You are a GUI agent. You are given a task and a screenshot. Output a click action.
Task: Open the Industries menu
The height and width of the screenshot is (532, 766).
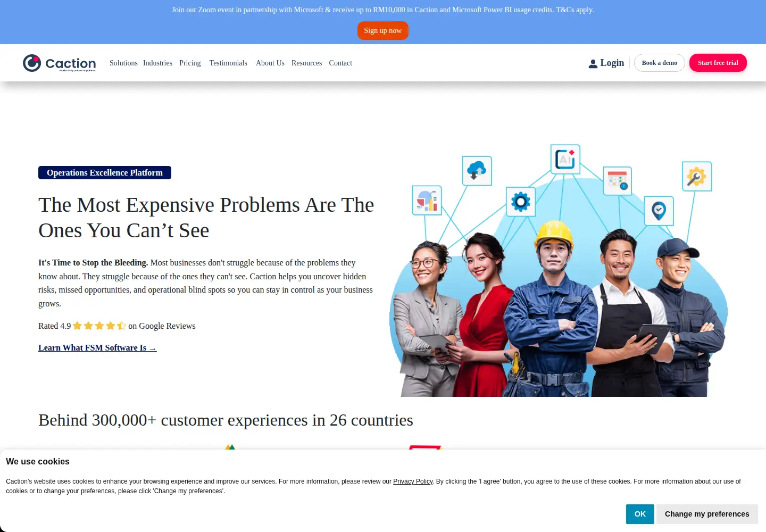(x=157, y=63)
